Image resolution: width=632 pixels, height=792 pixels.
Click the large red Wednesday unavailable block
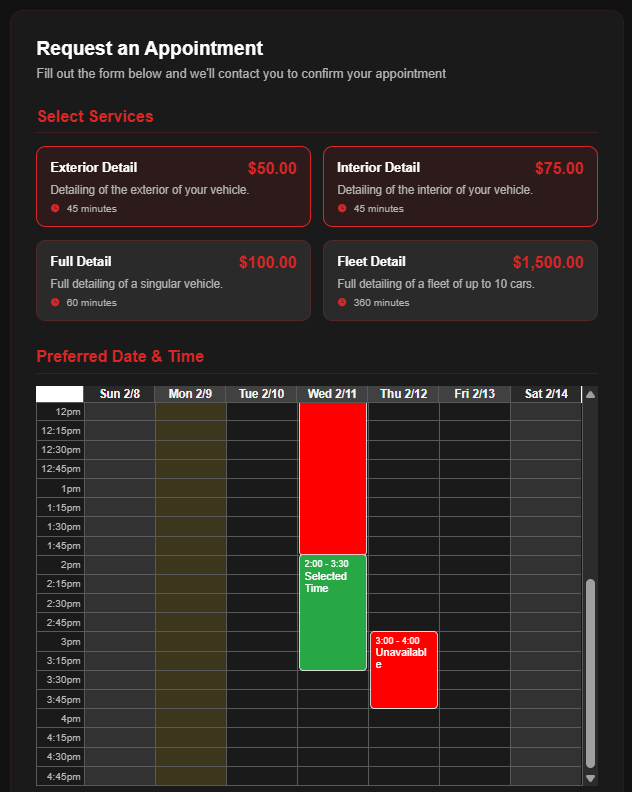(333, 478)
